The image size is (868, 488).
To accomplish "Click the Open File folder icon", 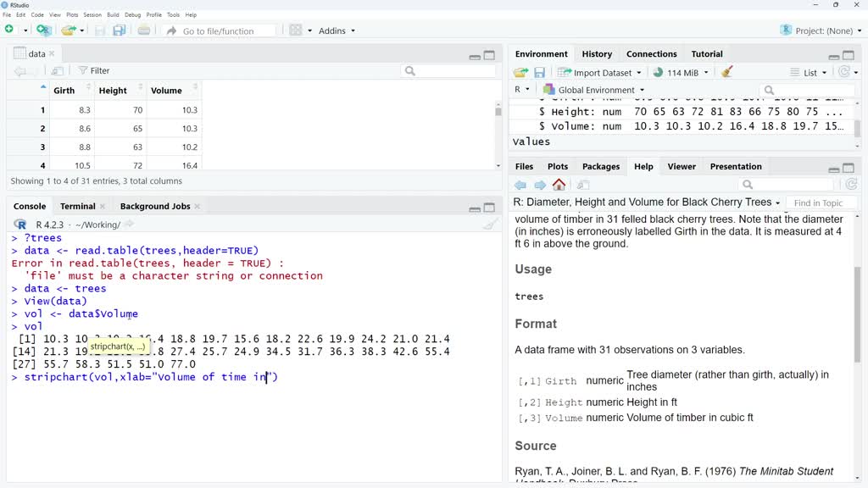I will click(69, 30).
